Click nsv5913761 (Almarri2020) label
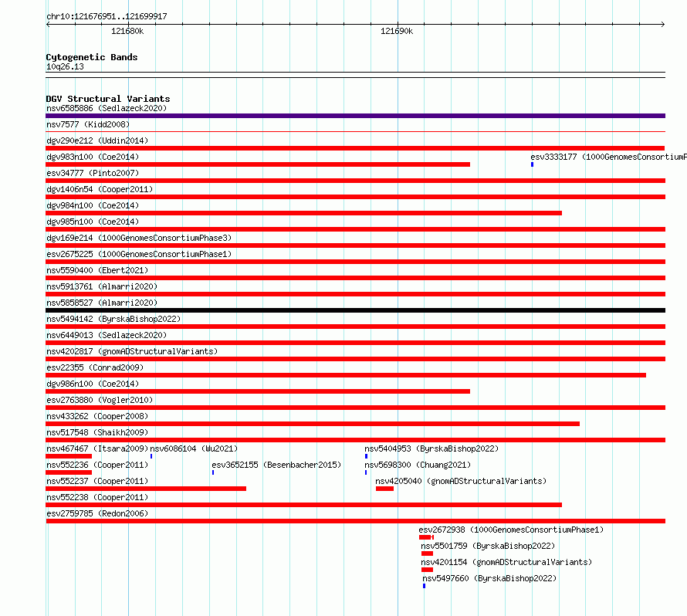This screenshot has height=616, width=687. 102,286
